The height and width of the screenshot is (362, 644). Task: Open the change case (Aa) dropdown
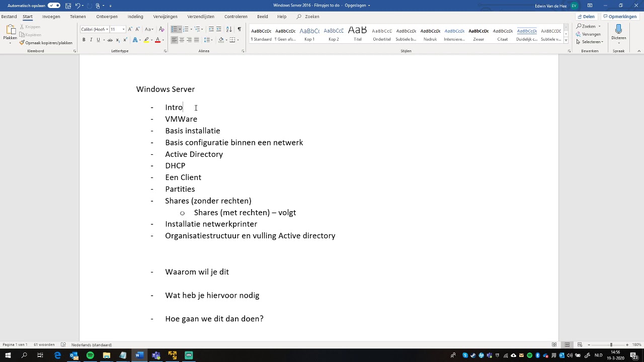[x=149, y=29]
